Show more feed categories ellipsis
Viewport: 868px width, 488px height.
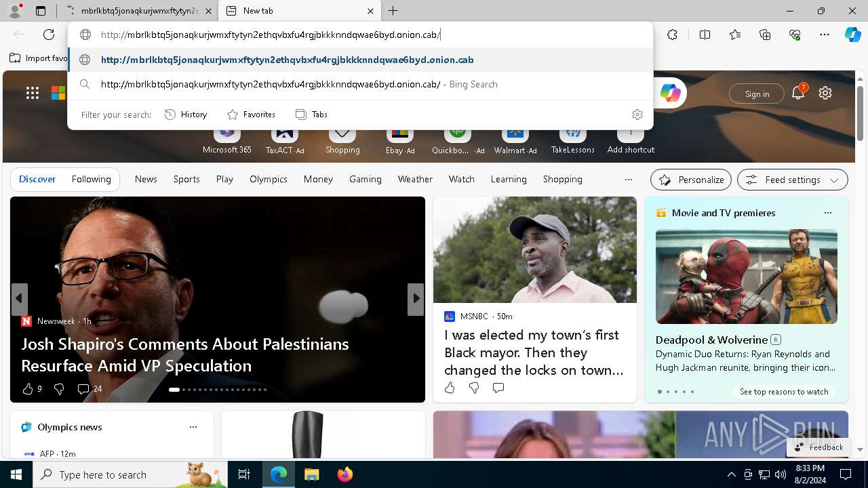pos(629,180)
